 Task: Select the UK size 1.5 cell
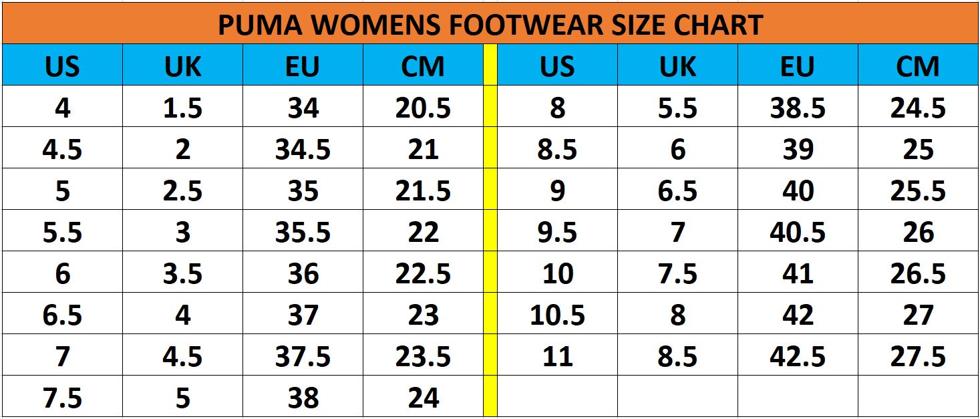[182, 107]
